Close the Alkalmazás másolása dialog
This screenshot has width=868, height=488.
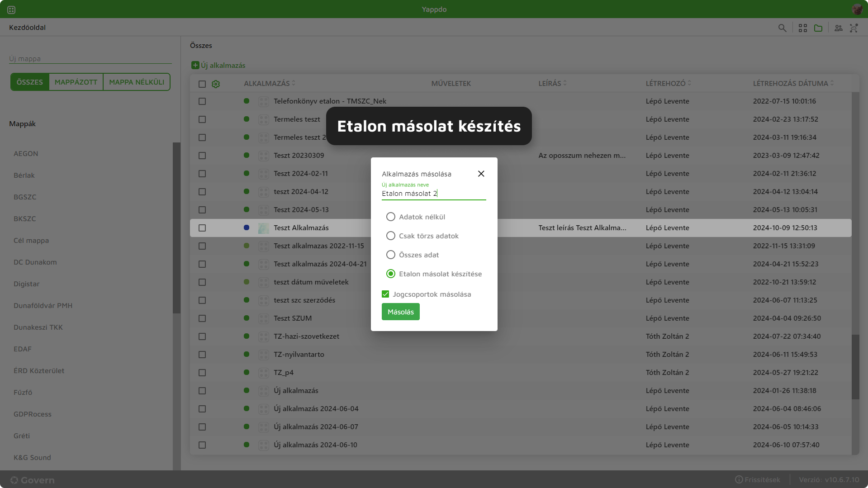(481, 174)
